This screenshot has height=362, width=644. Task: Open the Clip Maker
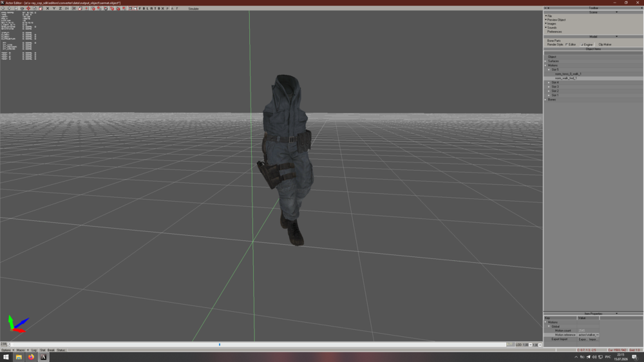coord(605,44)
